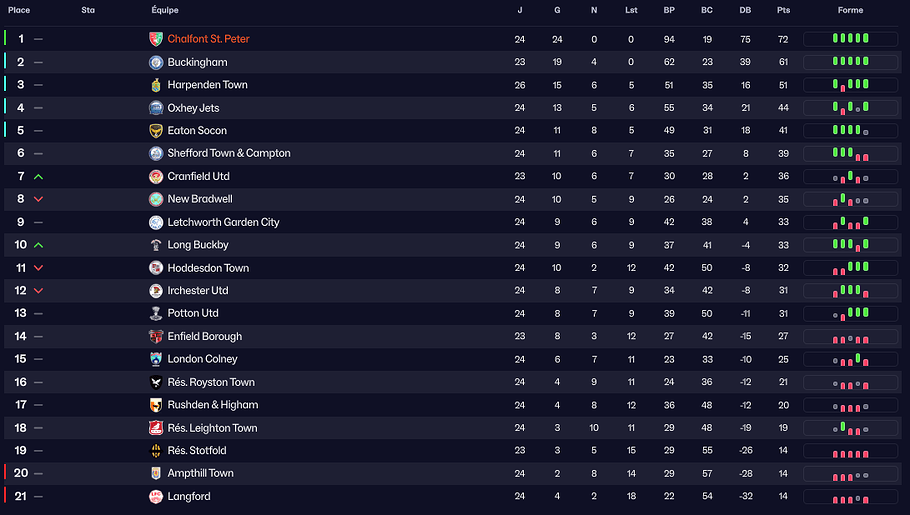The width and height of the screenshot is (910, 515).
Task: Click the green up arrow beside Long Buckby
Action: tap(38, 245)
